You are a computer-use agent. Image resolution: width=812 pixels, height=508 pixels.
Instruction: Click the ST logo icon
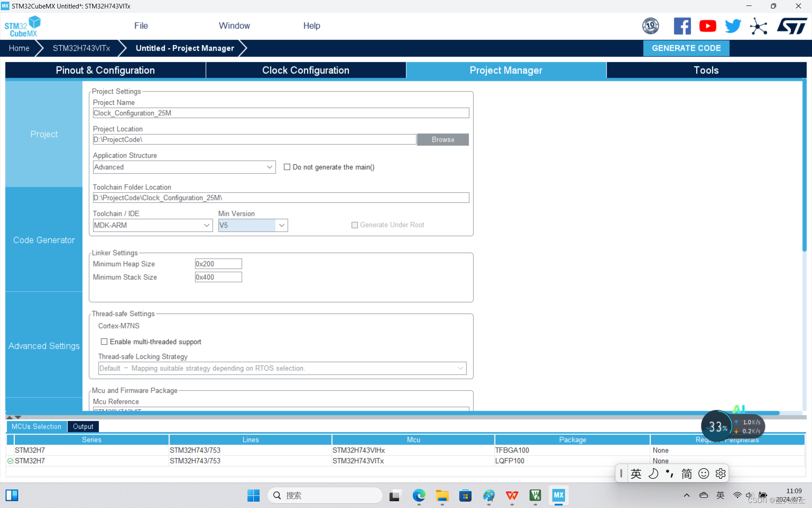tap(792, 26)
